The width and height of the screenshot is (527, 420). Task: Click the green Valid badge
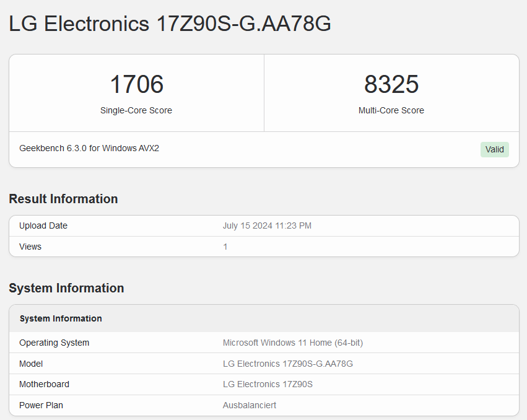pyautogui.click(x=494, y=149)
